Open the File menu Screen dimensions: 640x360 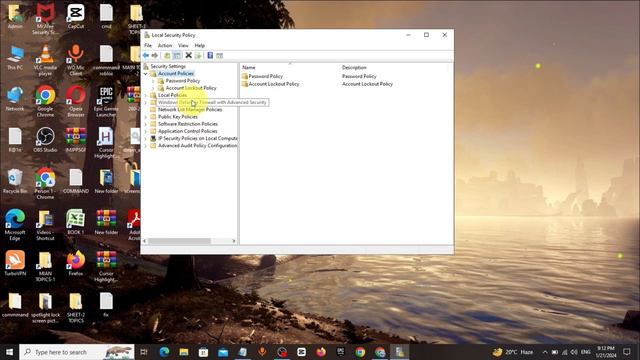(148, 45)
